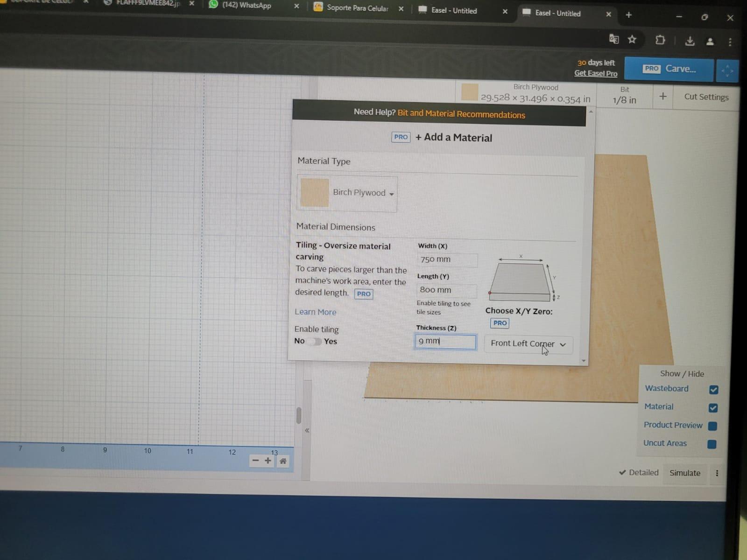Enable the Uncut Areas checkbox

click(x=712, y=444)
